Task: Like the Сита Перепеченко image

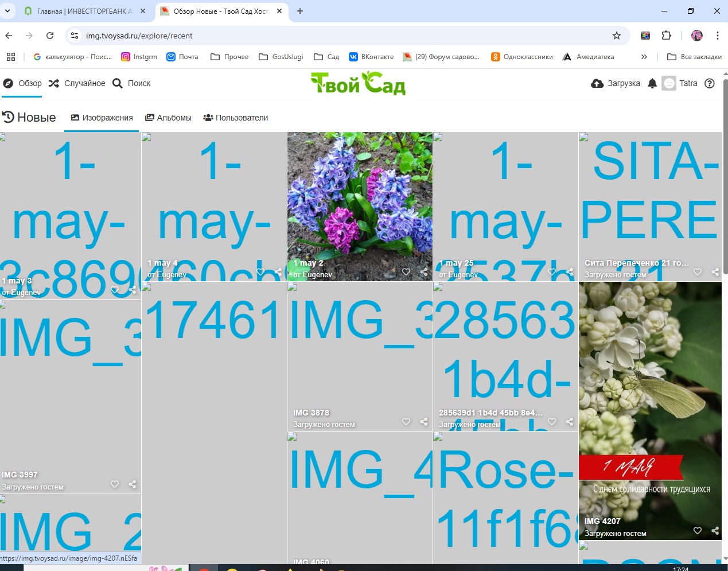Action: (x=698, y=271)
